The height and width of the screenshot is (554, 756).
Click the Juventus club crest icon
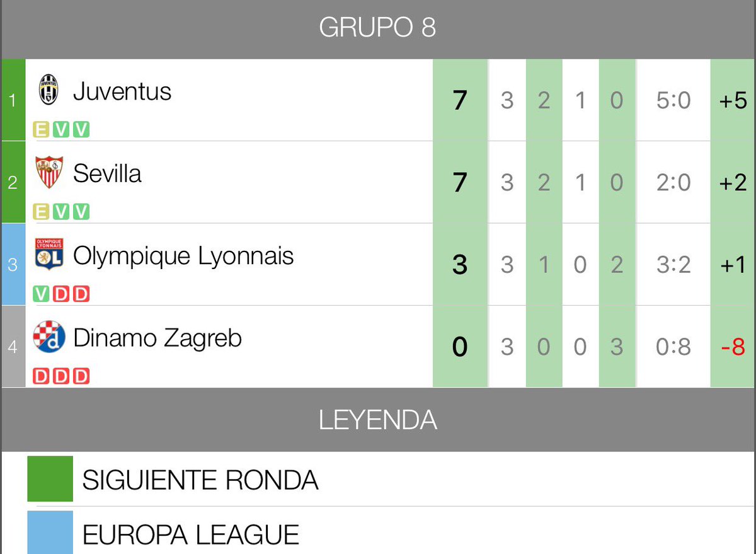click(49, 89)
